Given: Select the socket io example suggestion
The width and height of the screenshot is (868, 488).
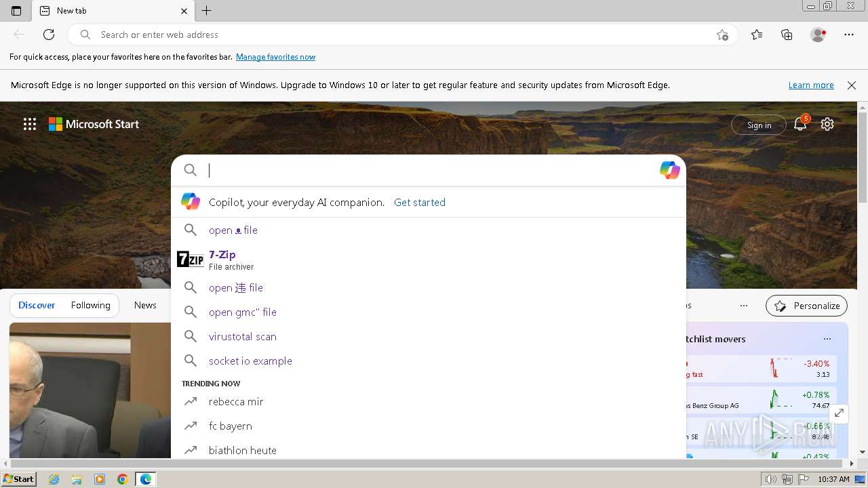Looking at the screenshot, I should [x=429, y=361].
